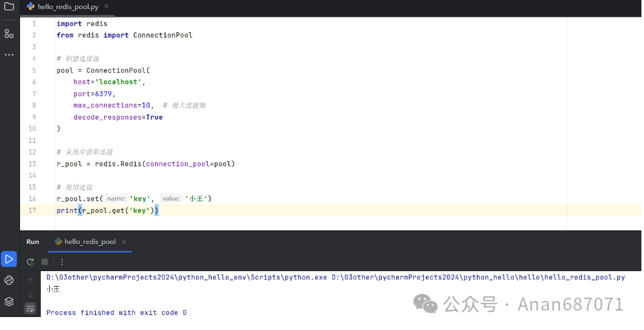Image resolution: width=644 pixels, height=330 pixels.
Task: Open the Python Console tool window
Action: click(9, 280)
